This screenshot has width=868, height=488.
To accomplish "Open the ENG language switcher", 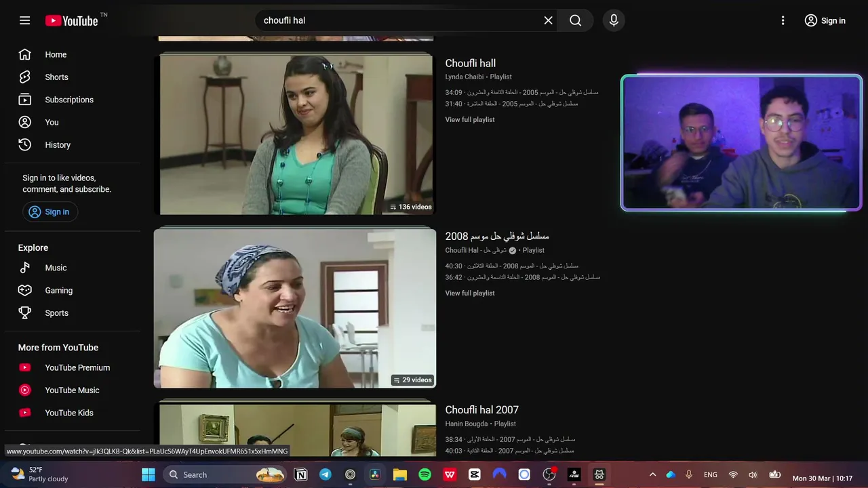I will click(711, 474).
